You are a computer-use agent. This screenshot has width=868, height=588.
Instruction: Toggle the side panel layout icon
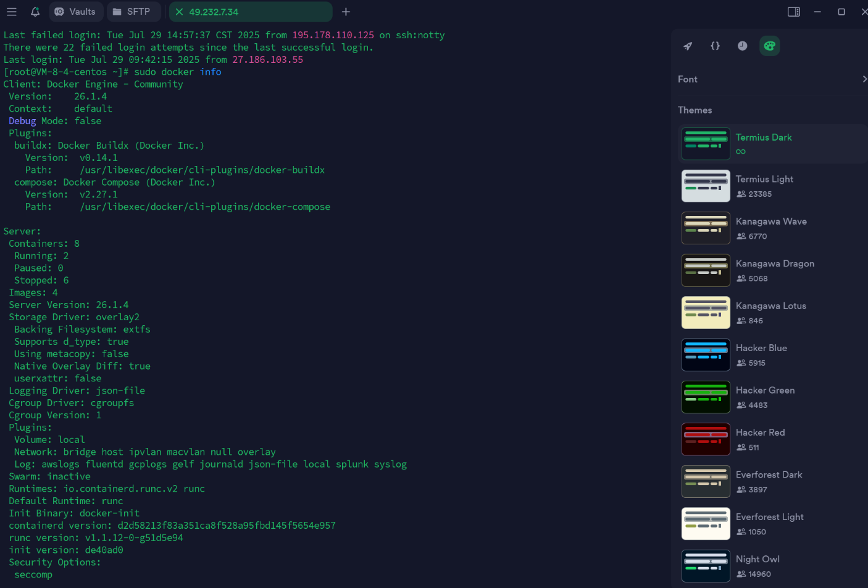(x=794, y=12)
